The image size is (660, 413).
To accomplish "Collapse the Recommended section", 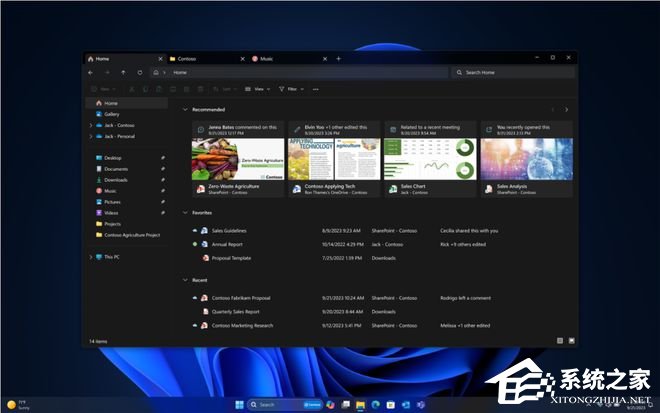I will click(185, 109).
